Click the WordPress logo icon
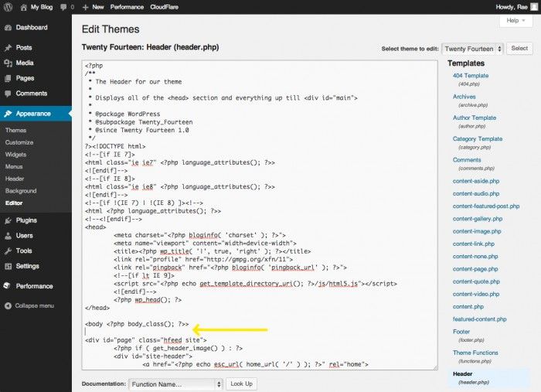541x392 pixels. pyautogui.click(x=8, y=7)
